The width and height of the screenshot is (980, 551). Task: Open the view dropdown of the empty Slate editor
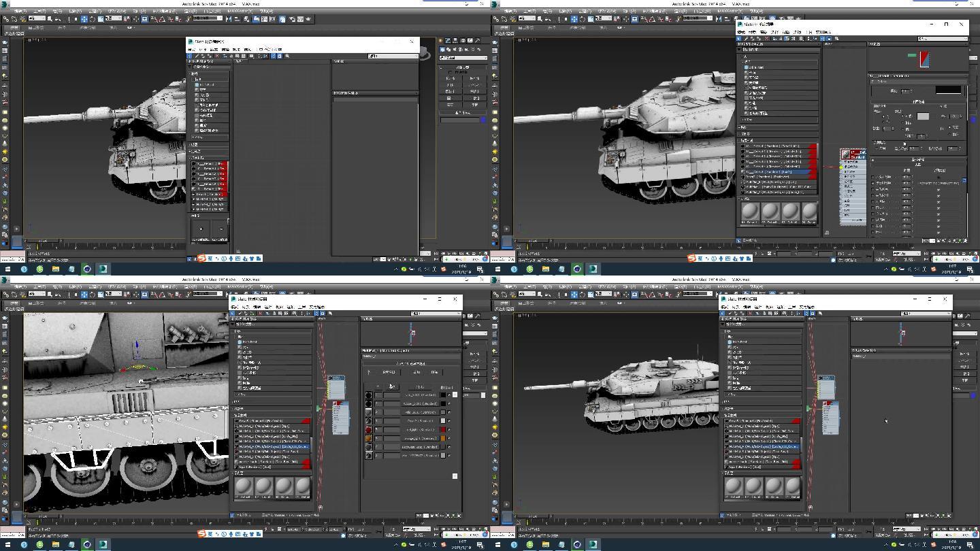click(x=393, y=56)
